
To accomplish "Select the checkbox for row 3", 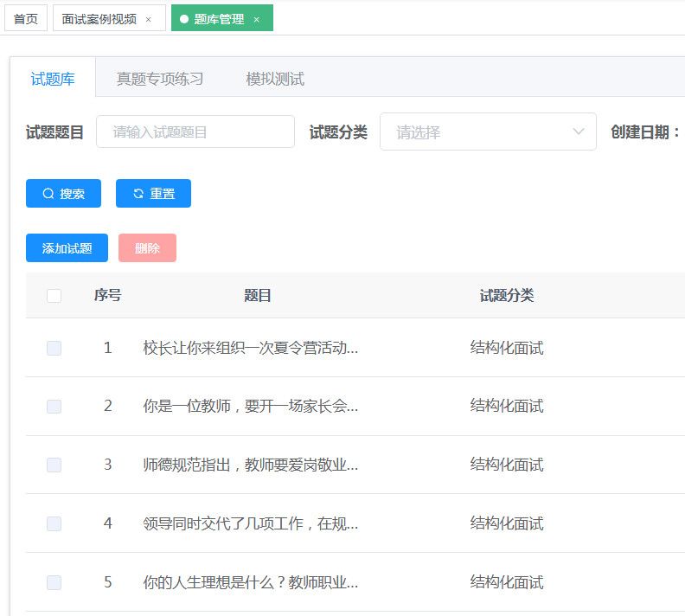I will (x=54, y=465).
